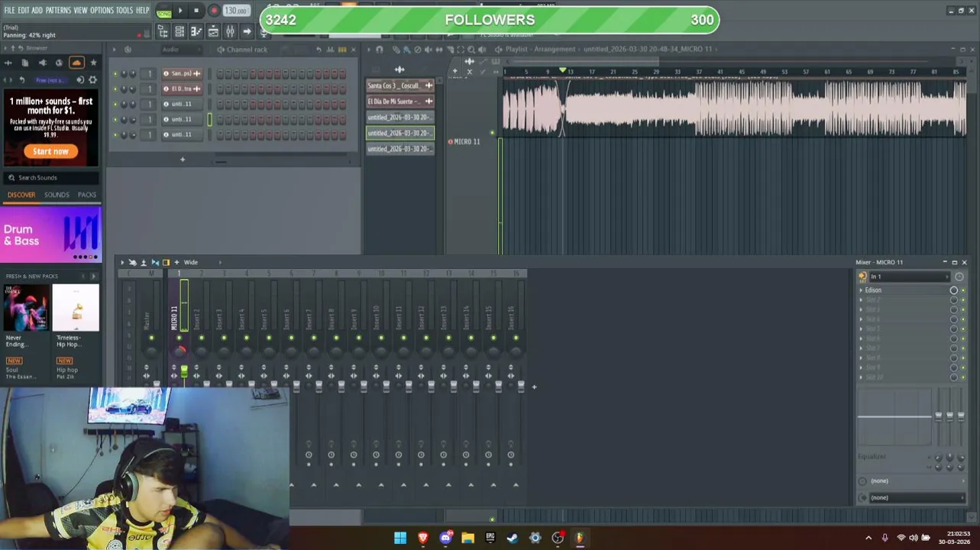Click playlist green playhead marker
The image size is (980, 550).
(x=562, y=71)
